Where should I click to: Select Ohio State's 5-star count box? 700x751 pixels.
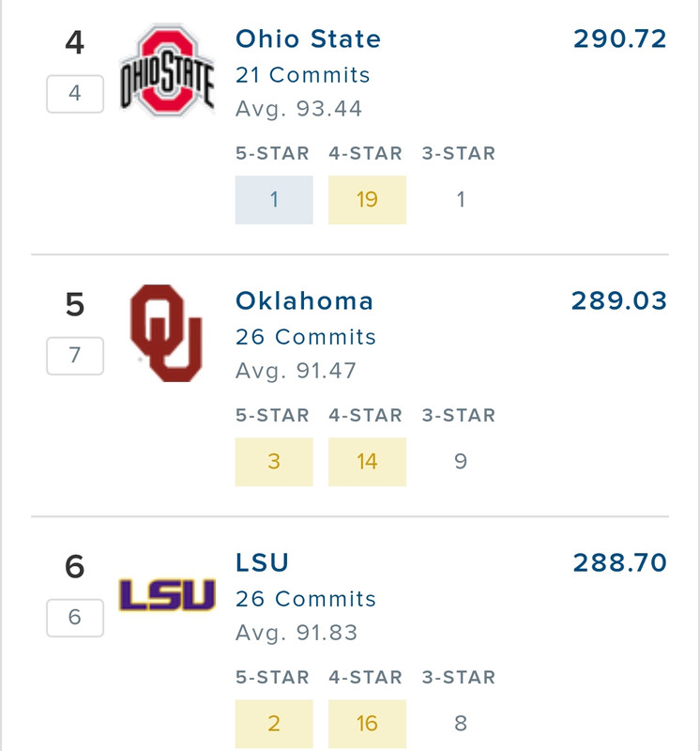274,200
